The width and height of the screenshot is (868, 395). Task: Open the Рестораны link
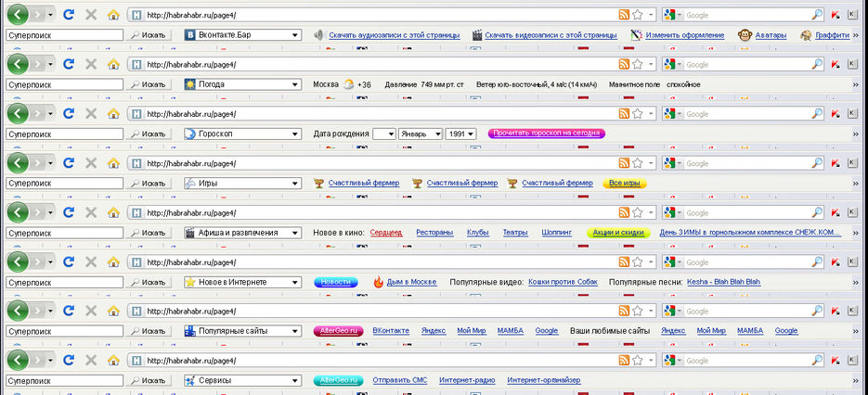pyautogui.click(x=434, y=233)
